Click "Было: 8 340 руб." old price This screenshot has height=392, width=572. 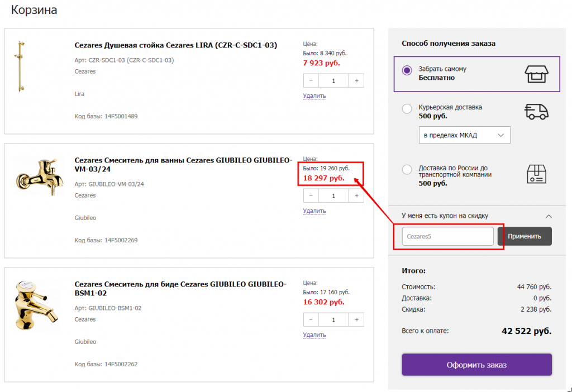coord(325,53)
